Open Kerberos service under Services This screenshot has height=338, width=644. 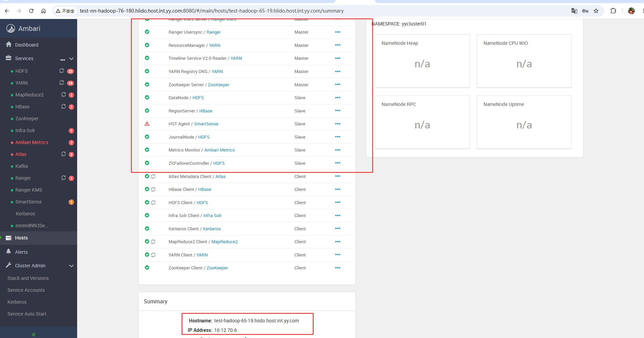[25, 214]
